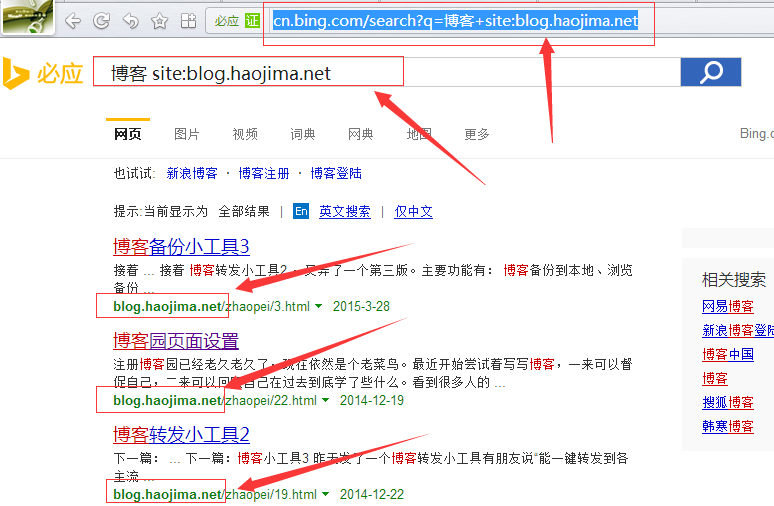Open the grid apps icon in toolbar
Viewport: 774px width, 506px height.
[x=188, y=21]
